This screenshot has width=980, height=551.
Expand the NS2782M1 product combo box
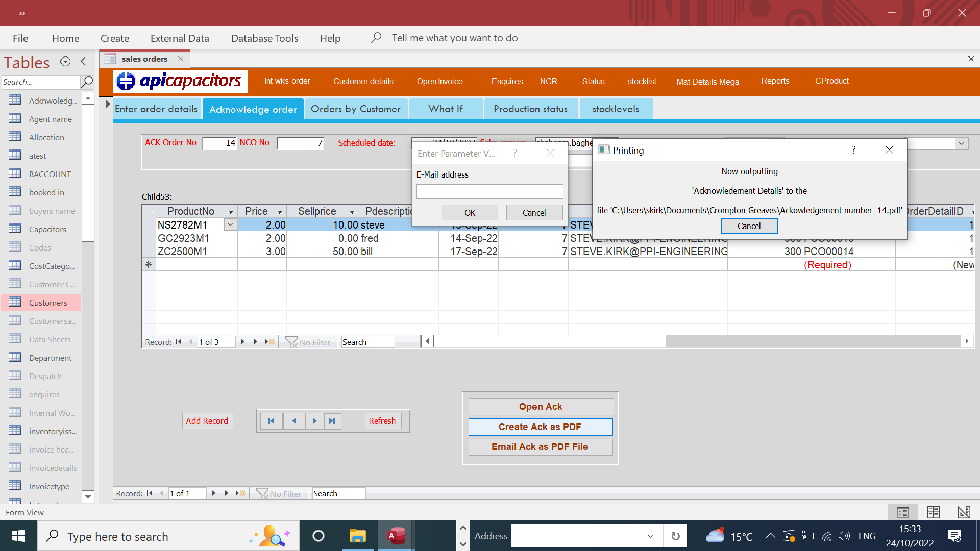tap(230, 224)
